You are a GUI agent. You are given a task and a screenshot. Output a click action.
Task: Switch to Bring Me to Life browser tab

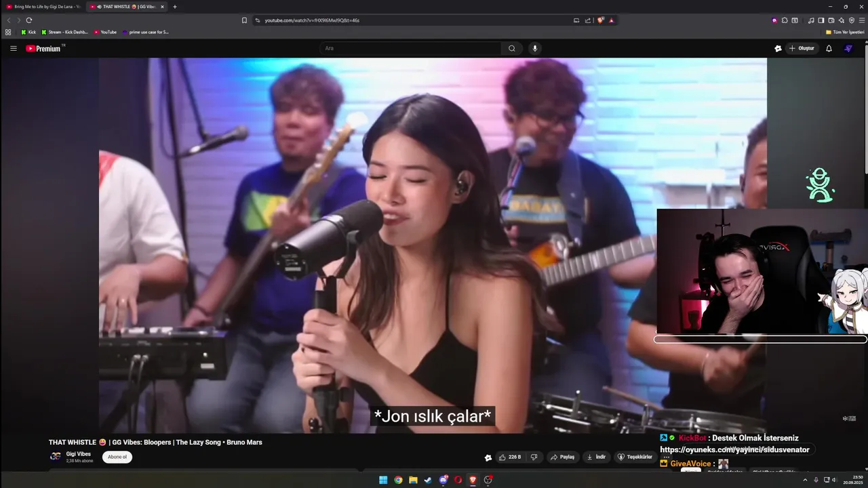point(43,7)
